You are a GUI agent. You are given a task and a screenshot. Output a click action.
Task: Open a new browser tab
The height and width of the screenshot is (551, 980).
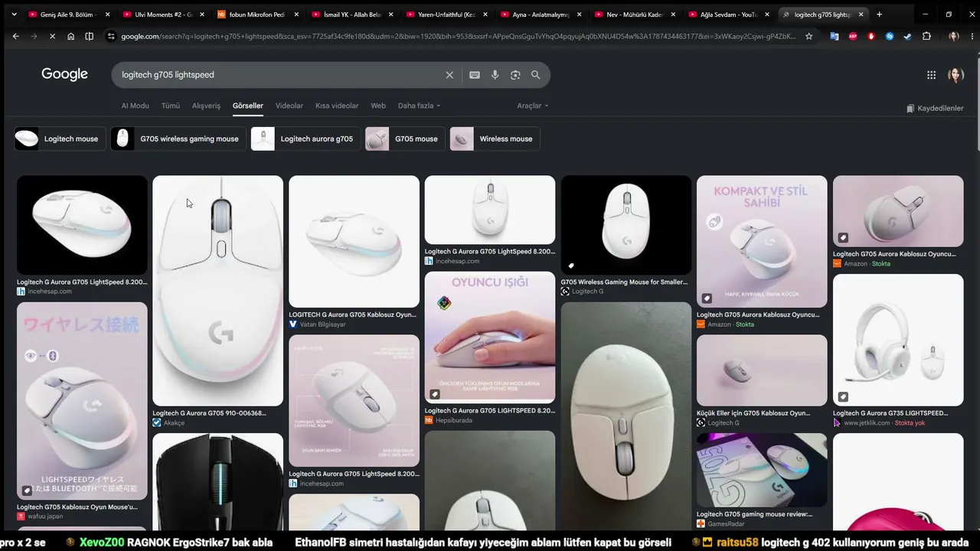879,14
